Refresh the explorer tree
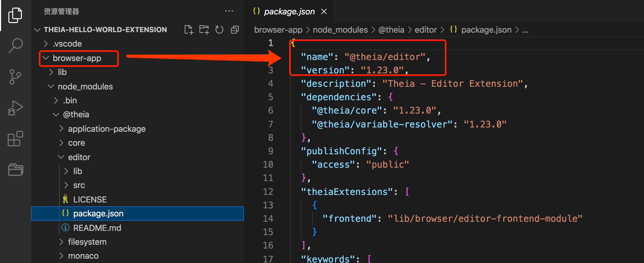 click(219, 30)
